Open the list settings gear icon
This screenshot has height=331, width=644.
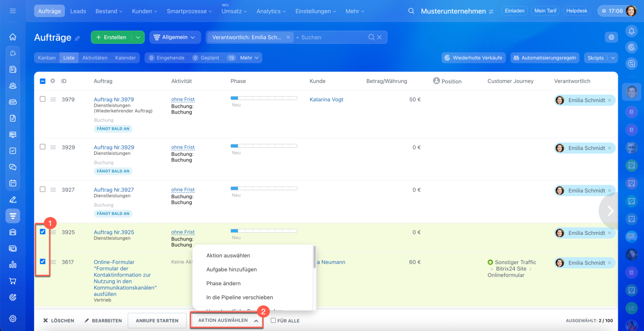pyautogui.click(x=611, y=37)
